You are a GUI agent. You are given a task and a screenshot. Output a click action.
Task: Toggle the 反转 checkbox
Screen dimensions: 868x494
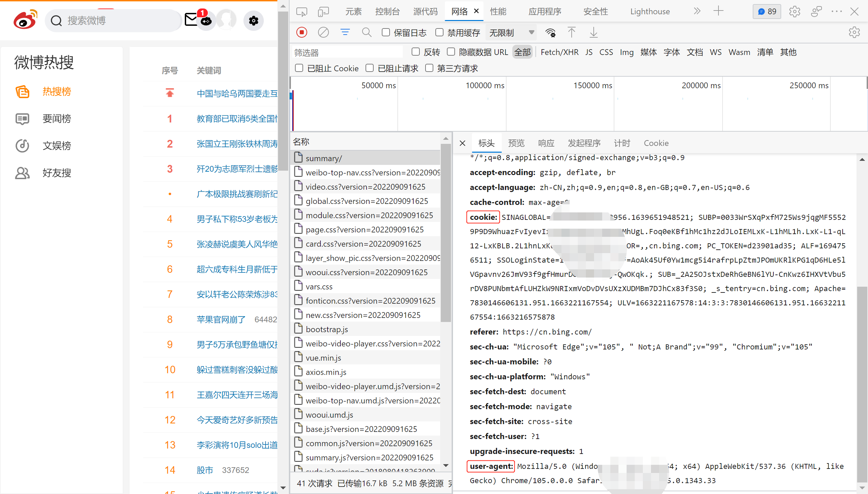(415, 52)
